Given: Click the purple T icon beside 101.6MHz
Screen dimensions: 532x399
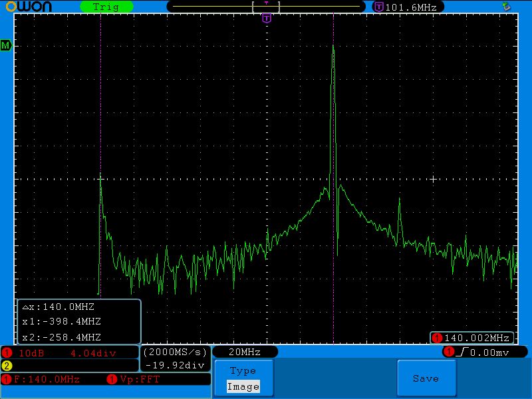Looking at the screenshot, I should point(378,7).
